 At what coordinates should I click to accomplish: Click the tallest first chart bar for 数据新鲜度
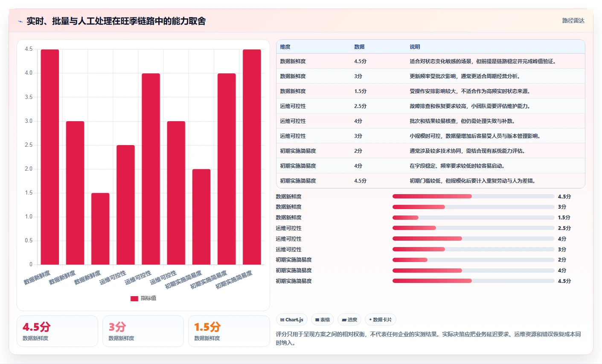point(50,157)
